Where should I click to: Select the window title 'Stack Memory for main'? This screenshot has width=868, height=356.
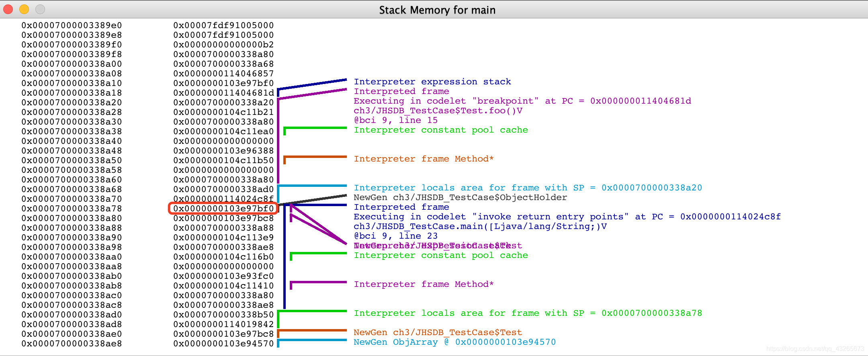[437, 10]
